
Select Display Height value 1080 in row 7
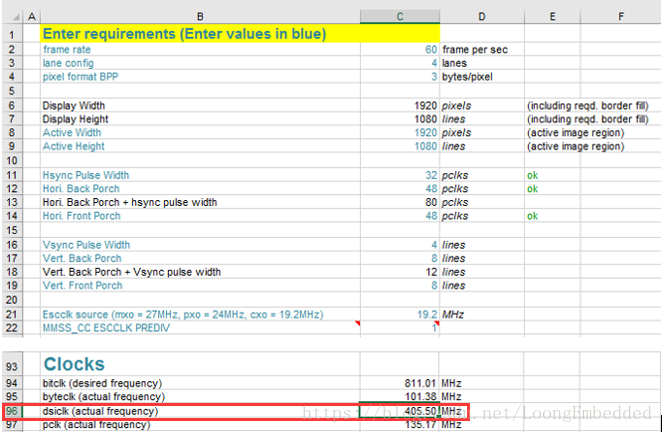400,119
